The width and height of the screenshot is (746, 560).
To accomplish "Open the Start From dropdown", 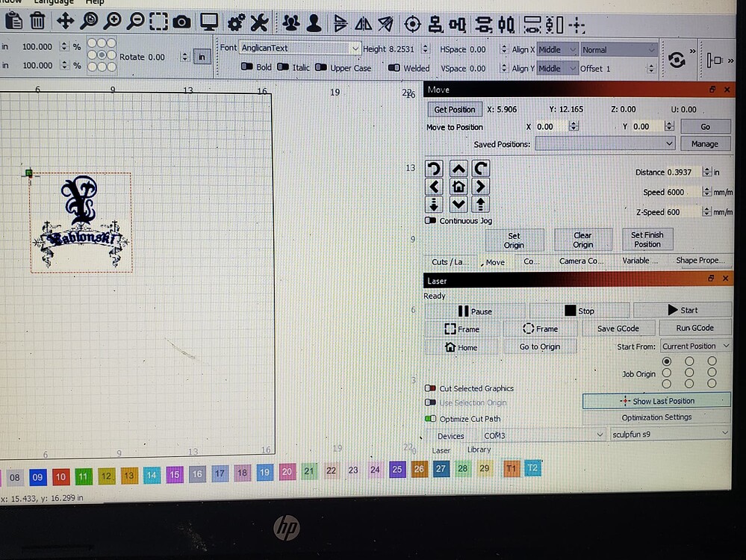I will tap(695, 346).
